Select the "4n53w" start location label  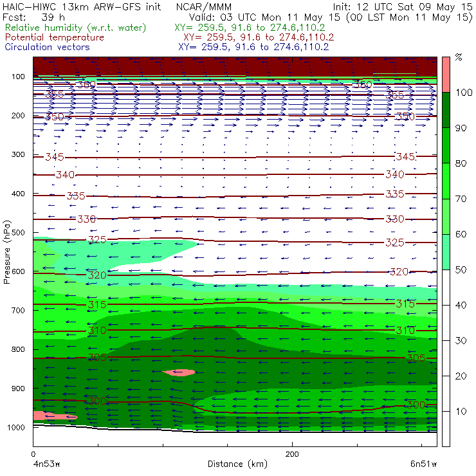point(46,464)
